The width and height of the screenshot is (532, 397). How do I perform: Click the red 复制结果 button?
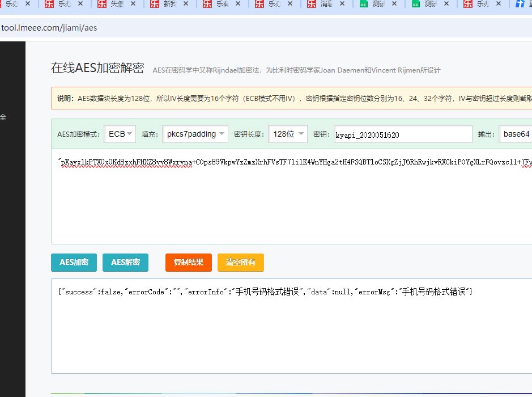pyautogui.click(x=188, y=263)
